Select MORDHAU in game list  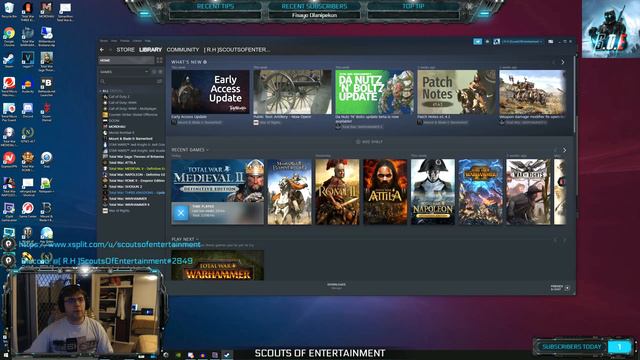click(x=117, y=127)
